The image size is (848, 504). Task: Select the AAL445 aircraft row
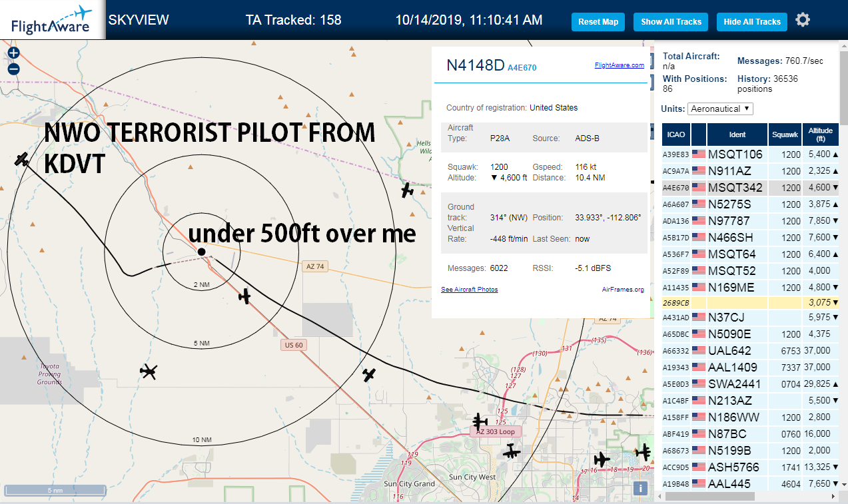click(x=750, y=484)
